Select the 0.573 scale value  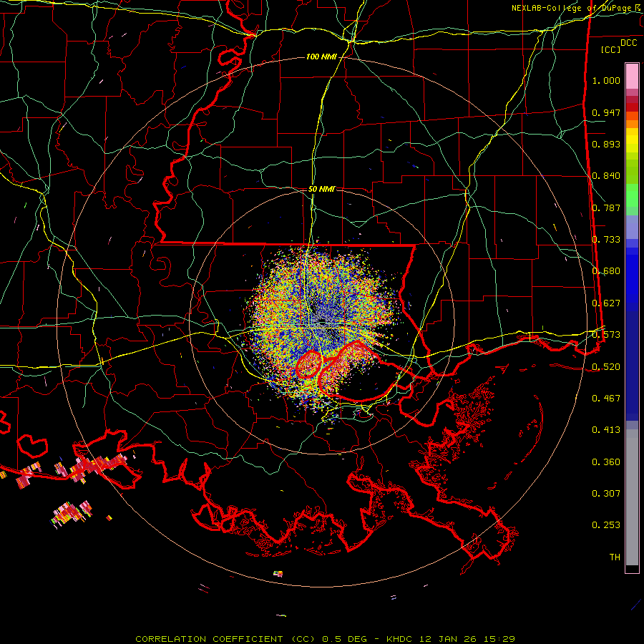[x=606, y=335]
